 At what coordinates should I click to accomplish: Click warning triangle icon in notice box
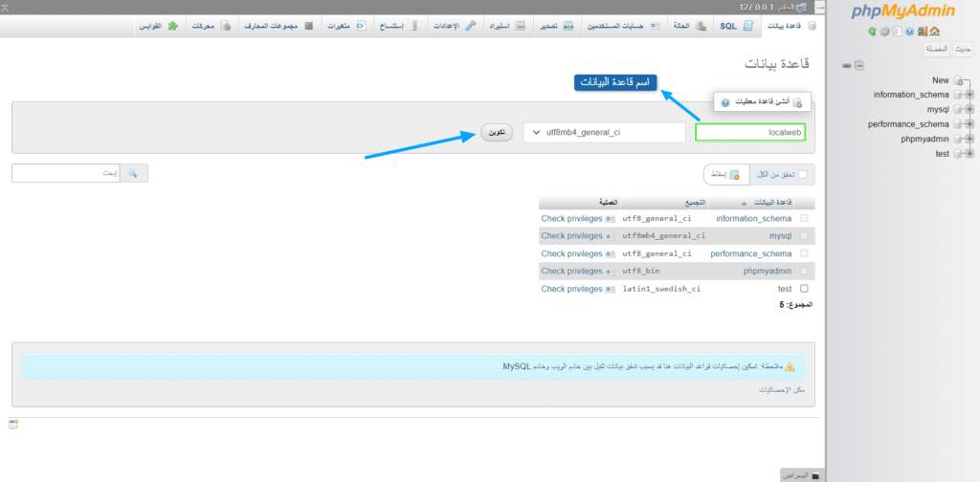(790, 366)
